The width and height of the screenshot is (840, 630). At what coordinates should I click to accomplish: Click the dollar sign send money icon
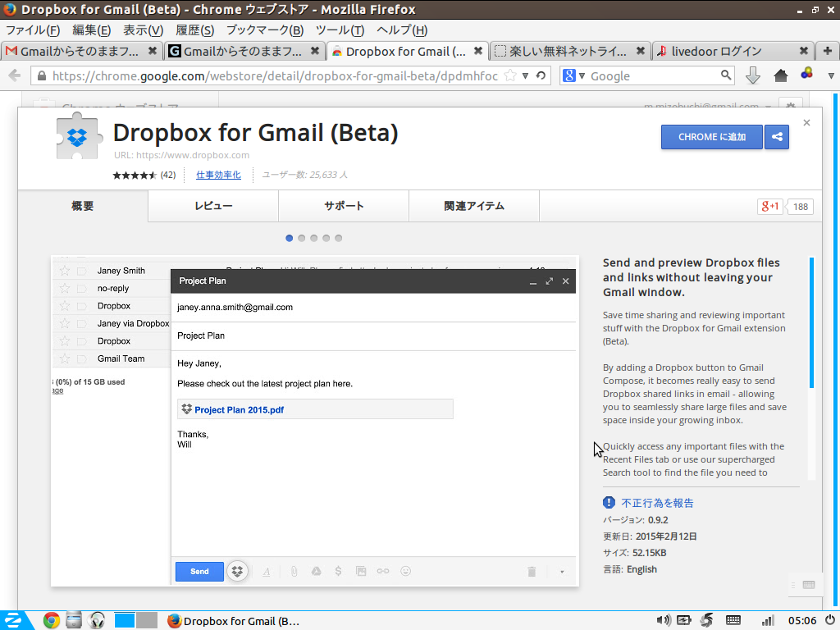click(x=338, y=571)
